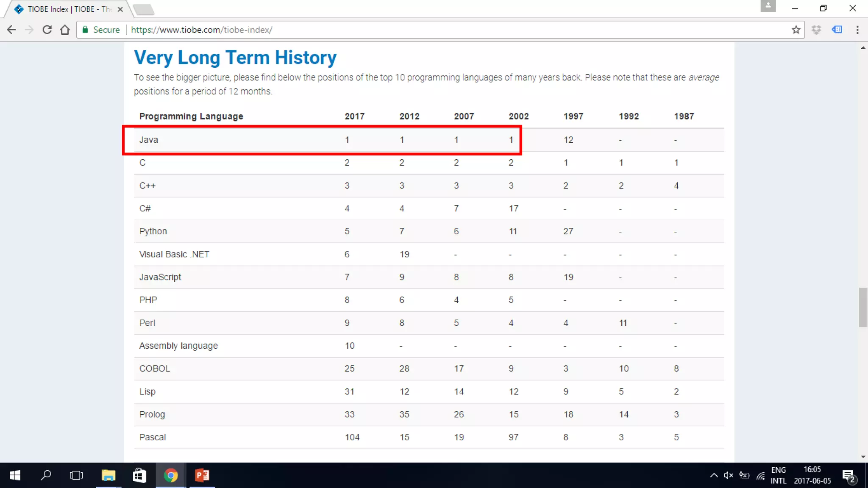Open a new tab
Screen dimensions: 868x488
pos(143,9)
